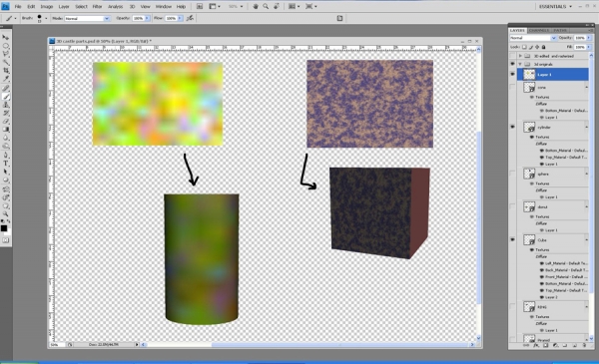Open the layer blend mode dropdown
The height and width of the screenshot is (364, 599).
tap(533, 38)
